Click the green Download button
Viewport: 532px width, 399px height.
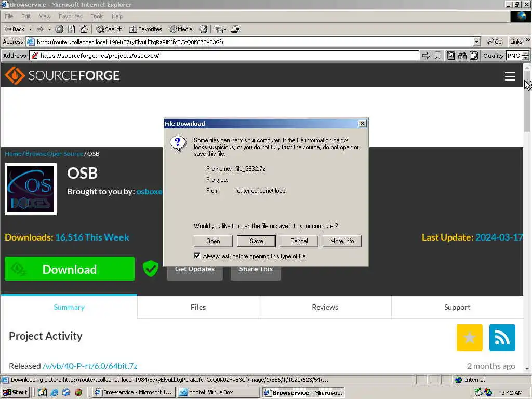pyautogui.click(x=70, y=269)
